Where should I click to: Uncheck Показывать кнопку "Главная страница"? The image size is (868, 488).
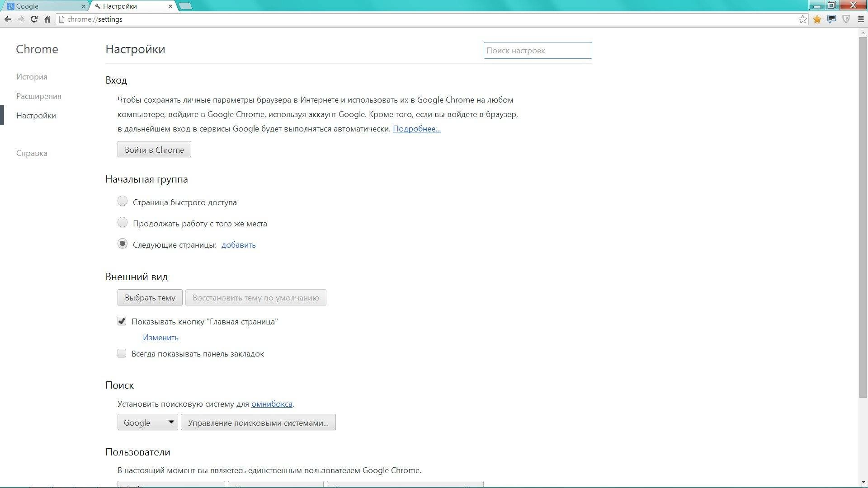122,321
